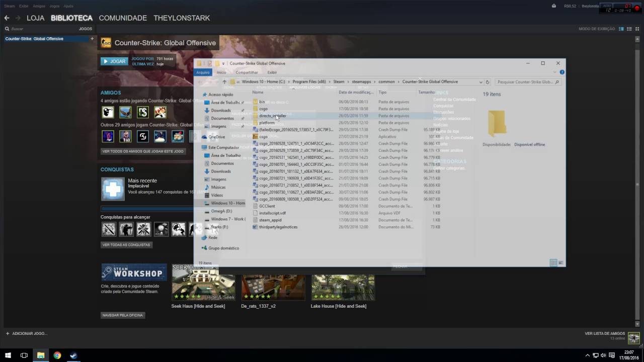This screenshot has width=644, height=362.
Task: Sort by the Nome column header
Action: click(x=258, y=93)
